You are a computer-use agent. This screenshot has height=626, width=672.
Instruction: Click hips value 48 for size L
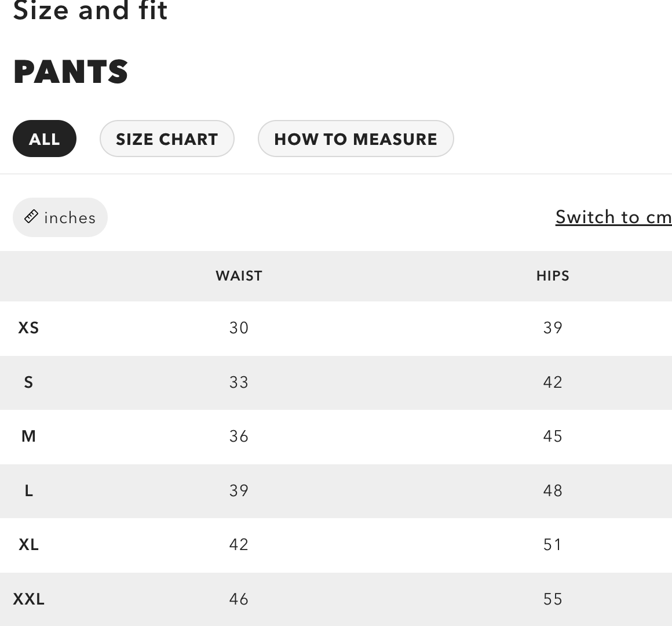pyautogui.click(x=553, y=490)
